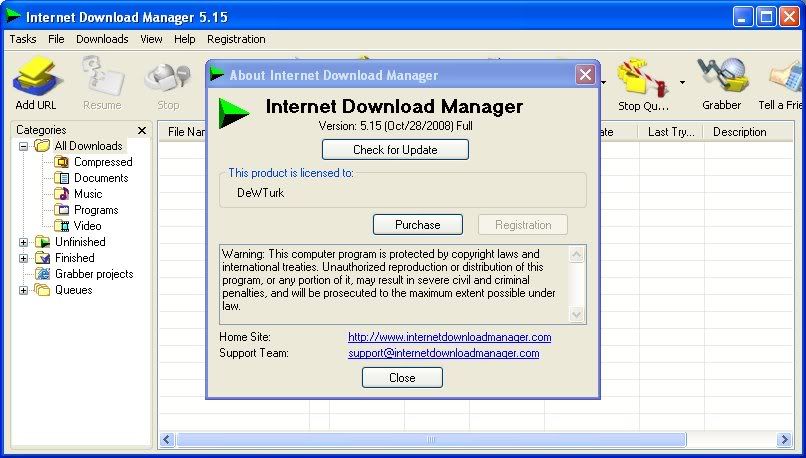Expand the Finished tree node
The image size is (806, 458).
click(24, 258)
